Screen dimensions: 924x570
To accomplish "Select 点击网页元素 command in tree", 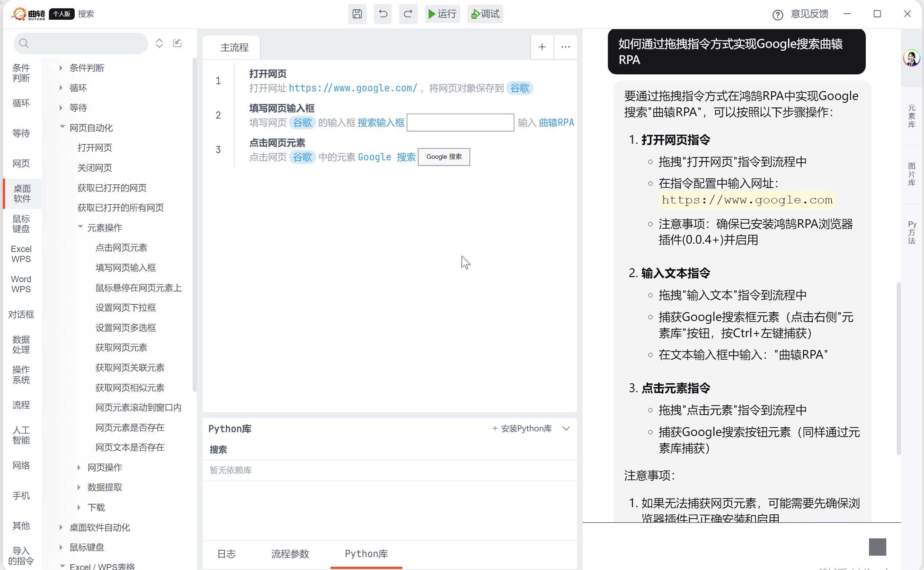I will click(121, 247).
